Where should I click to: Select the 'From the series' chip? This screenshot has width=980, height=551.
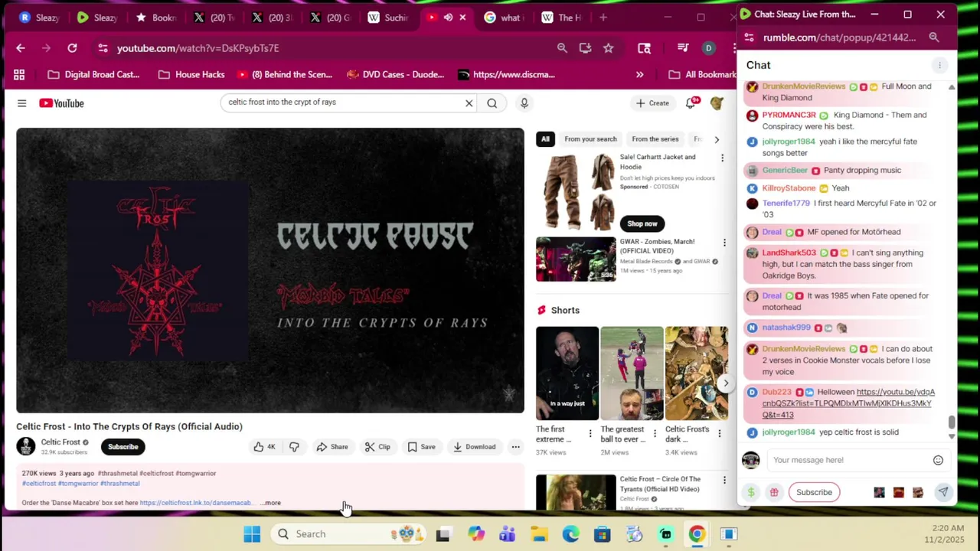tap(655, 139)
